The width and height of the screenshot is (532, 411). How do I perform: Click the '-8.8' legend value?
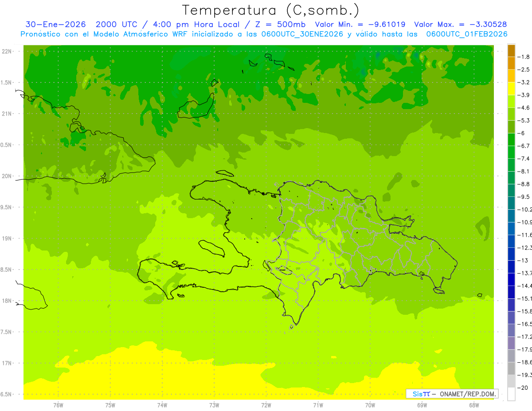[524, 184]
